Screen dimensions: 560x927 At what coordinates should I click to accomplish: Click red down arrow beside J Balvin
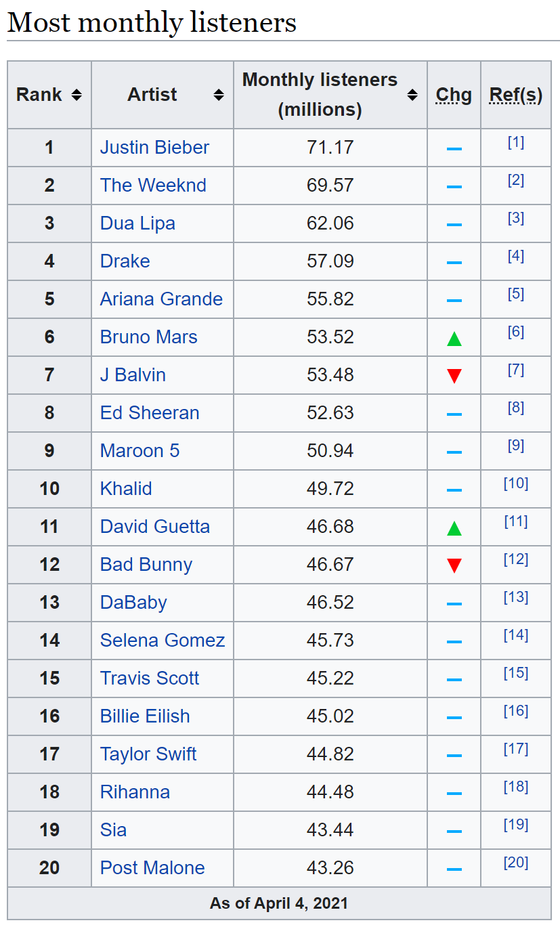tap(454, 376)
